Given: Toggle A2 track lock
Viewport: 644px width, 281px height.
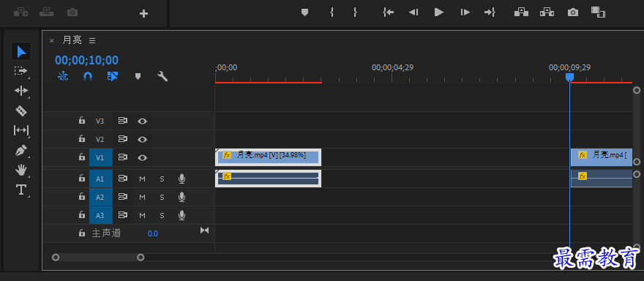Looking at the screenshot, I should click(x=82, y=196).
